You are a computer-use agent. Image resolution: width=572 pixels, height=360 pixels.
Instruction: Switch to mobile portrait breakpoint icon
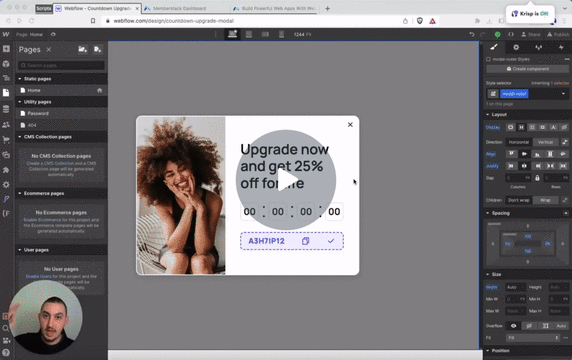281,34
